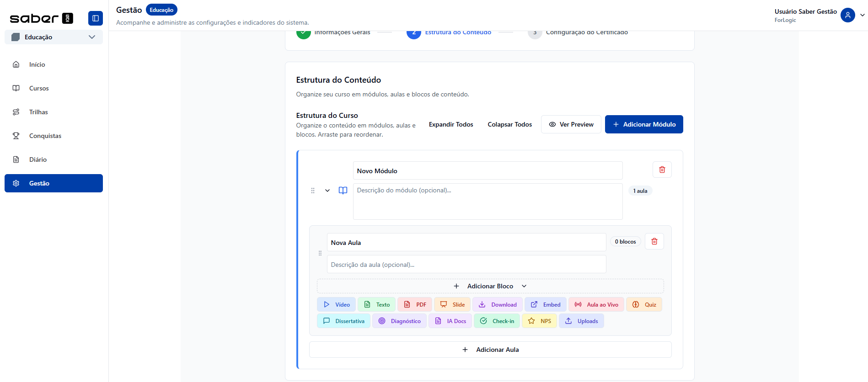
Task: Add a Check-in block
Action: click(x=497, y=321)
